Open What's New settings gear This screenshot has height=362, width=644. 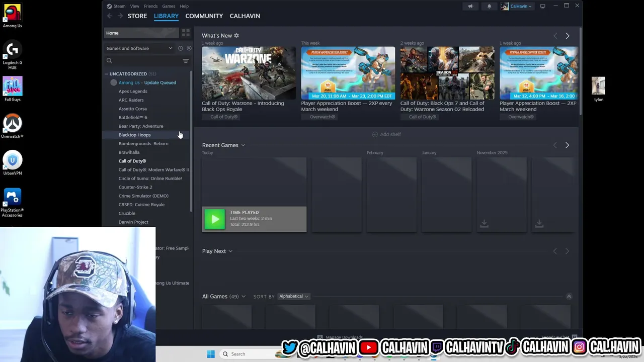pos(236,36)
